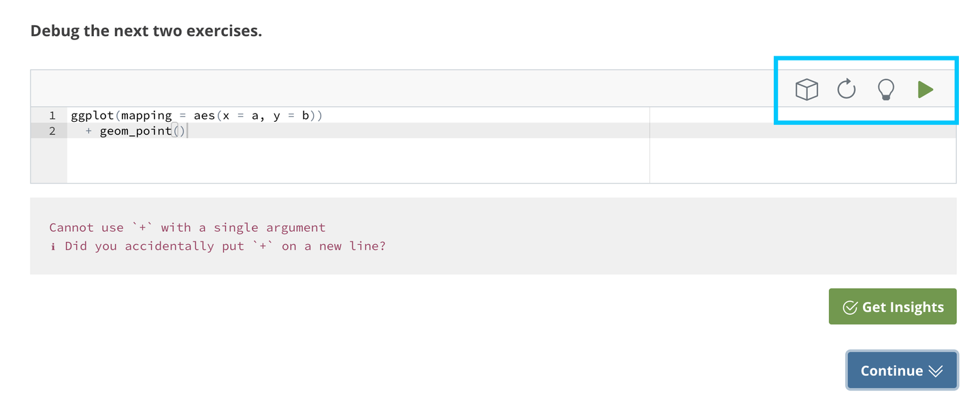Click the 'Cannot use `+`' error line
The image size is (980, 408).
[x=187, y=228]
